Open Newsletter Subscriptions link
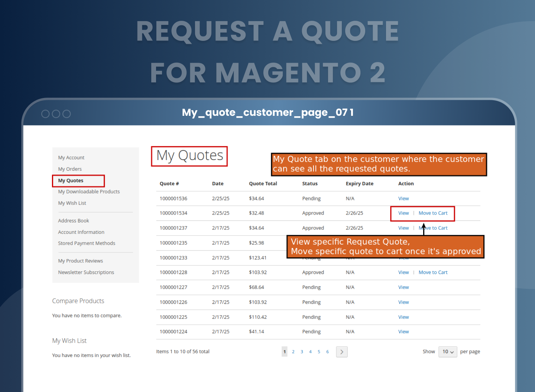535x392 pixels. pyautogui.click(x=86, y=272)
